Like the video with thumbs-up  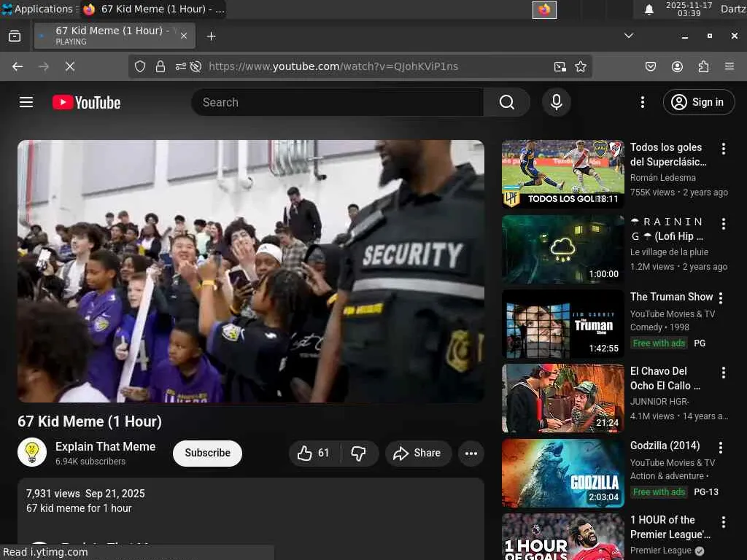(x=314, y=453)
